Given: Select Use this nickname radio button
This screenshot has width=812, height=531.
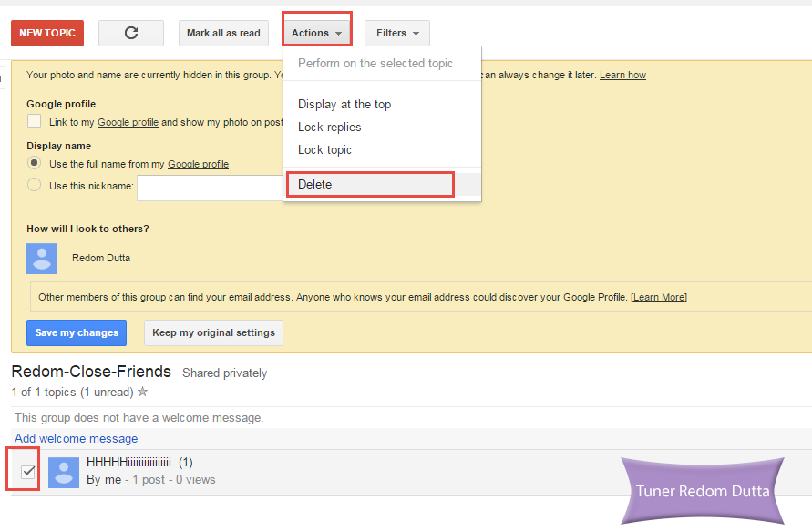Looking at the screenshot, I should [35, 185].
